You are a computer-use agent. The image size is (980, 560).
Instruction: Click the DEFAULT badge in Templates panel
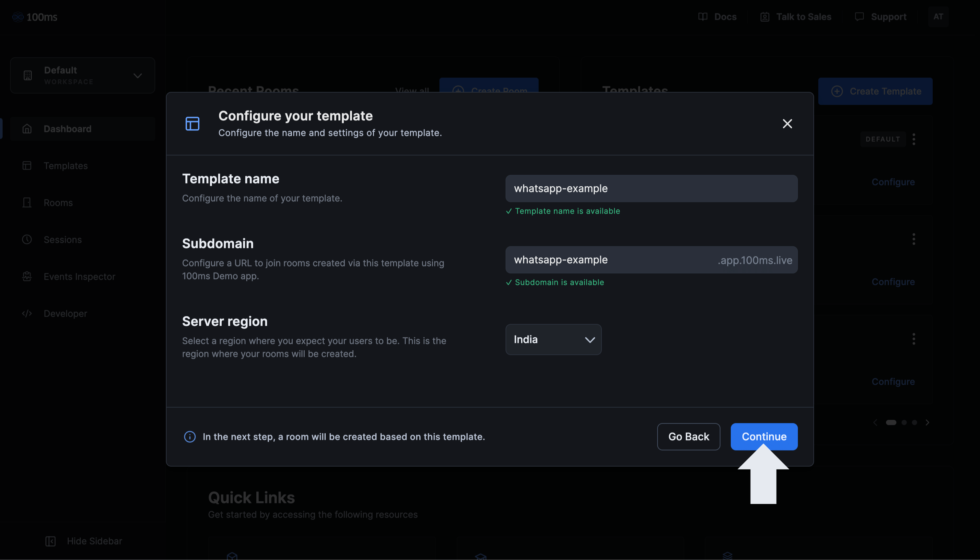point(883,139)
